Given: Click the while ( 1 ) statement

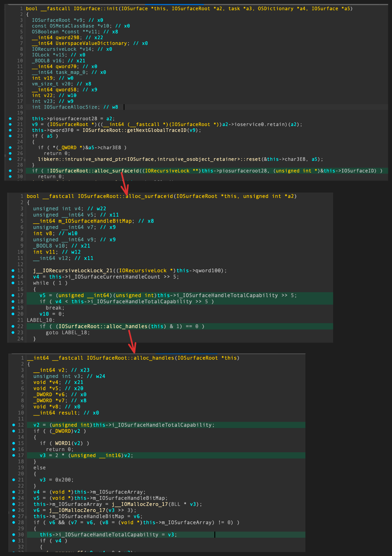Looking at the screenshot, I should coord(50,283).
